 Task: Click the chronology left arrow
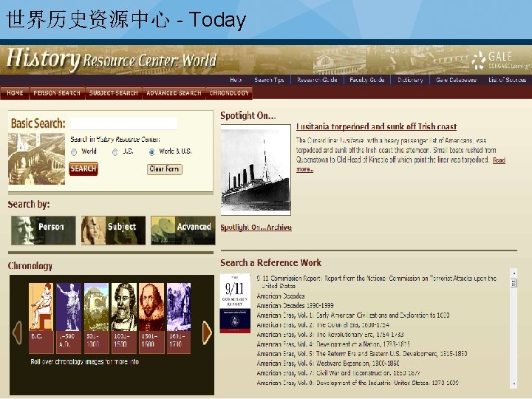pos(17,332)
